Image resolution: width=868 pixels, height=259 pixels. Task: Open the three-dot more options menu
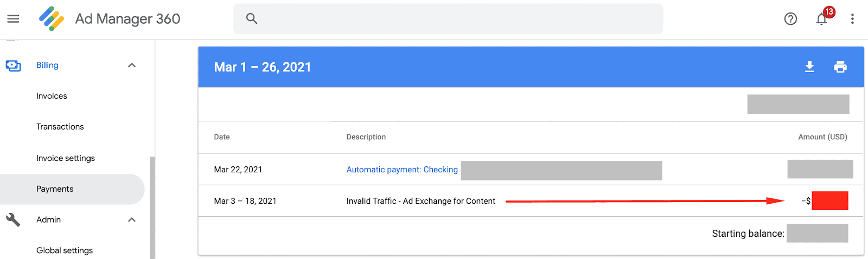(x=852, y=19)
